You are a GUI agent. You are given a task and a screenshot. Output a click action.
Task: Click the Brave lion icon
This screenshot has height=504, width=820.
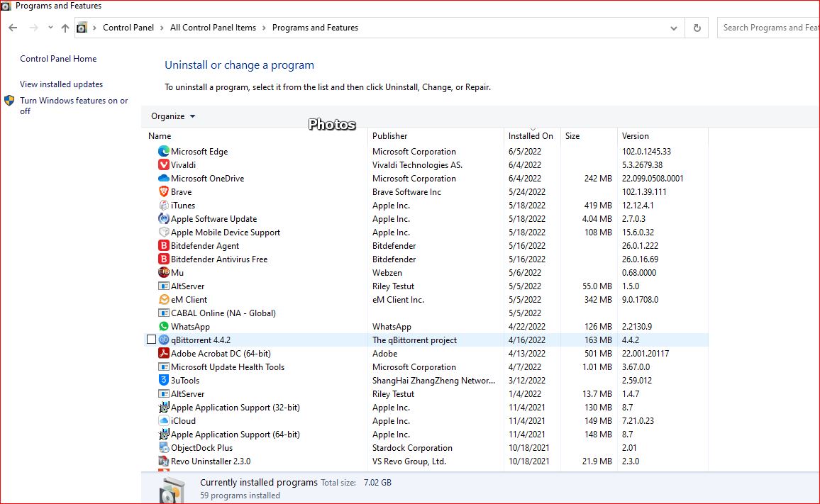click(164, 192)
